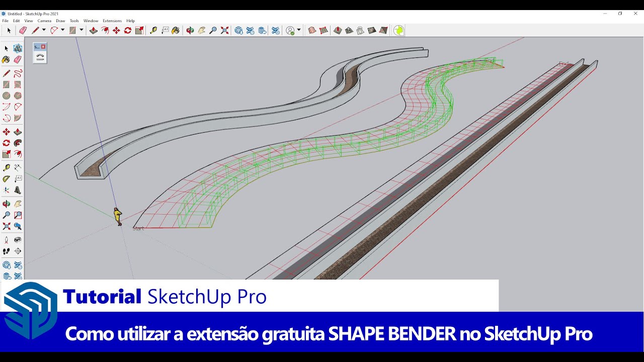Activate Orbit in the top toolbar

[190, 31]
